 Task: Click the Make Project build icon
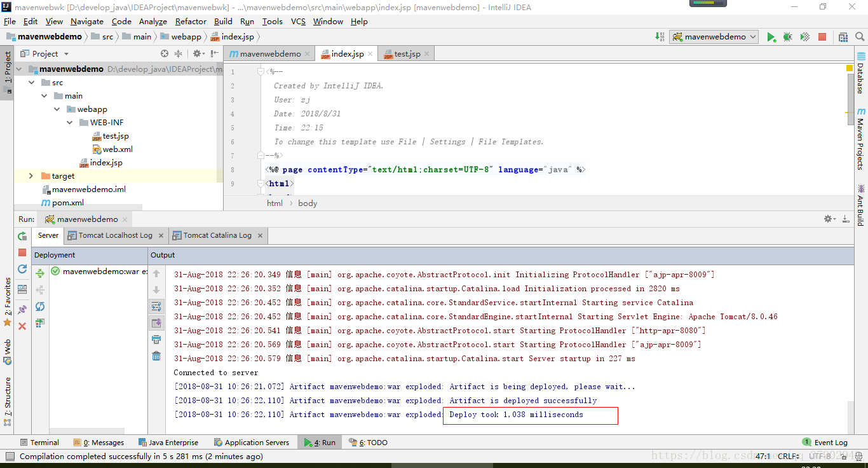[659, 37]
